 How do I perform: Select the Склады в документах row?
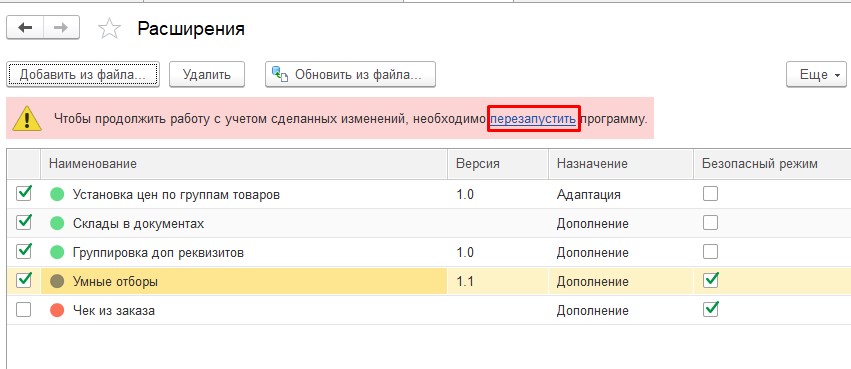tap(429, 223)
